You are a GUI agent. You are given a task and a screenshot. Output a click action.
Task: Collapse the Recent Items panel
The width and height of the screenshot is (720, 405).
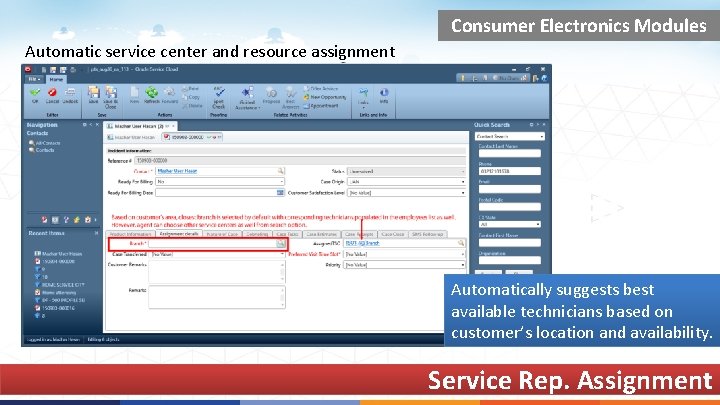[x=96, y=233]
